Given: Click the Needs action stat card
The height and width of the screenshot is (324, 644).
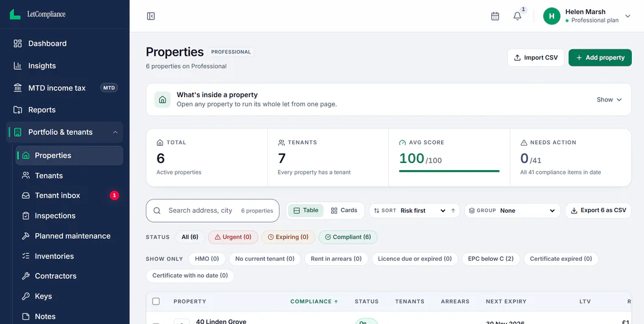Looking at the screenshot, I should [570, 157].
